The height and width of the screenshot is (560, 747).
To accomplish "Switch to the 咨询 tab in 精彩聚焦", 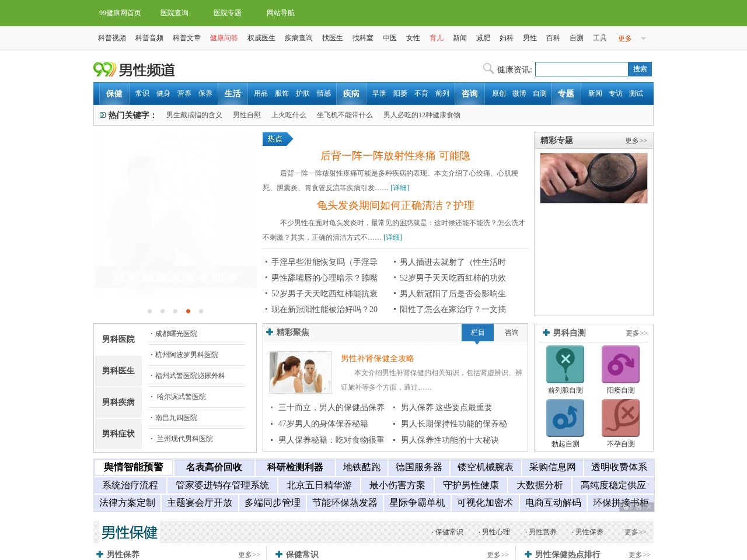I will [511, 332].
